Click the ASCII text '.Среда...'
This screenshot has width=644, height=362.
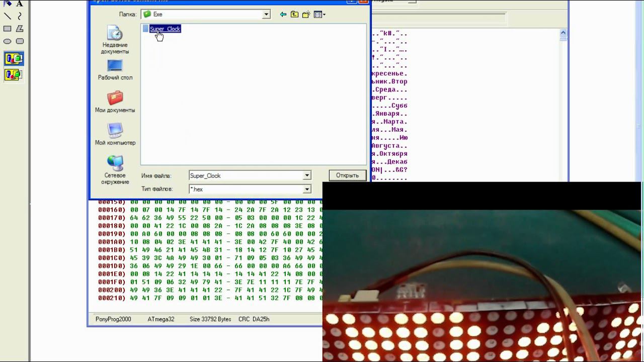point(389,89)
